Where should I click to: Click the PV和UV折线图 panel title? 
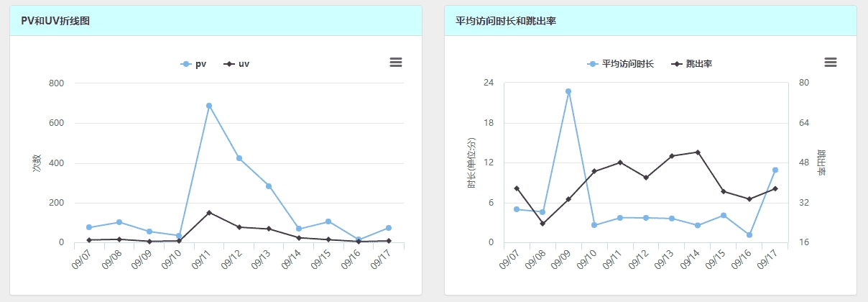pos(55,21)
